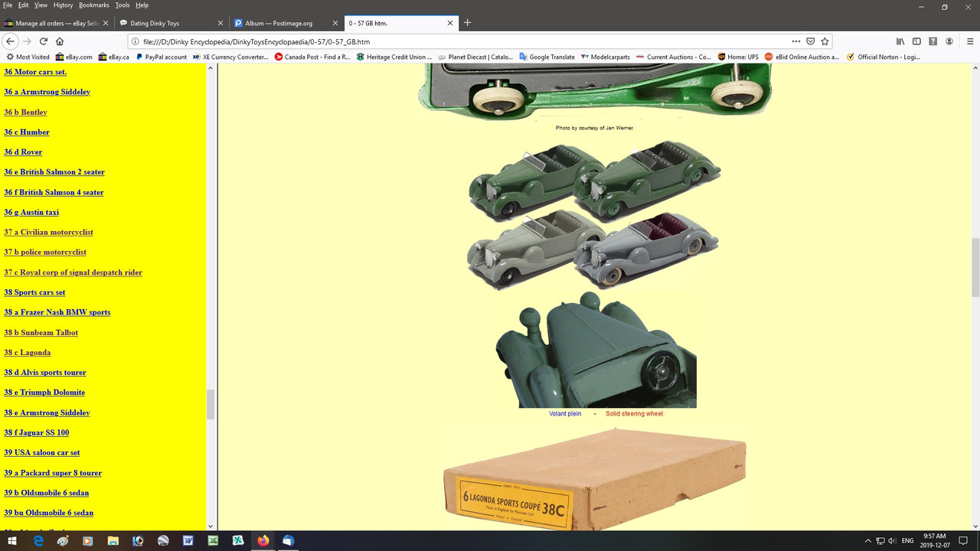The width and height of the screenshot is (980, 551).
Task: Open the File menu
Action: 8,5
